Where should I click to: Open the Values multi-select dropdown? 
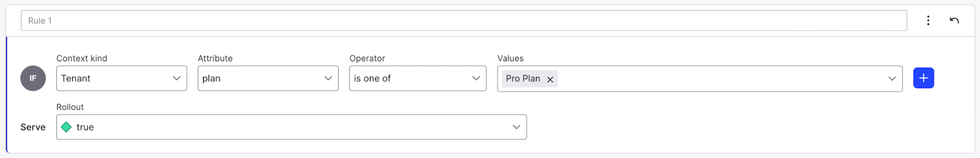(723, 79)
